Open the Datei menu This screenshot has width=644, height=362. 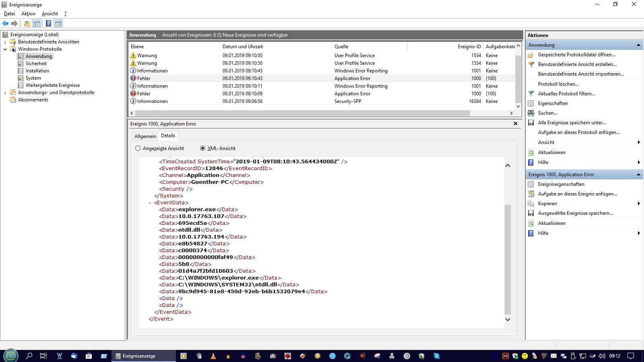click(9, 14)
